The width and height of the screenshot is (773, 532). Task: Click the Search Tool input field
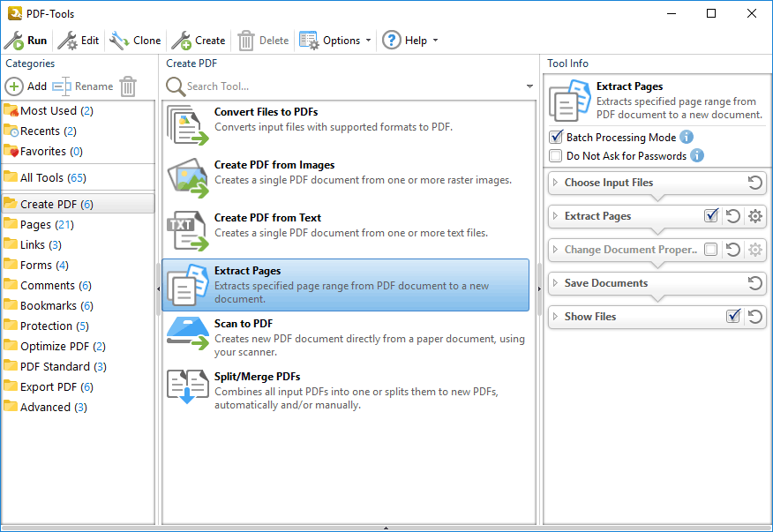coord(354,86)
